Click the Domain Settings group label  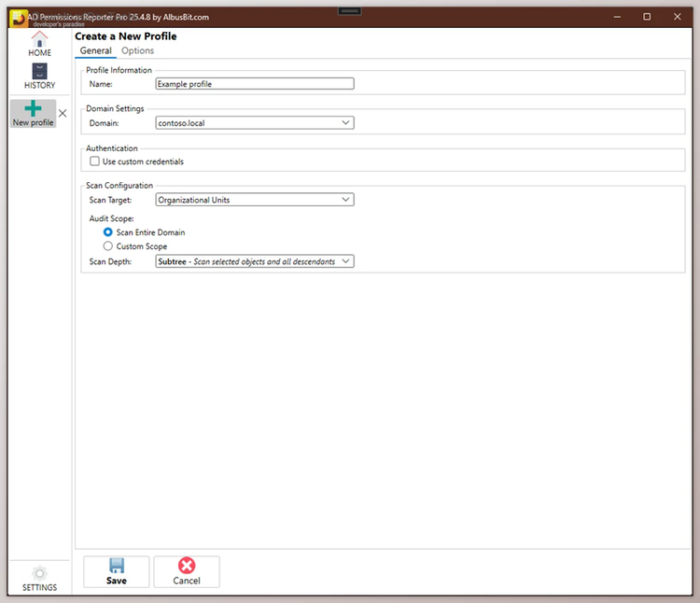(x=115, y=108)
